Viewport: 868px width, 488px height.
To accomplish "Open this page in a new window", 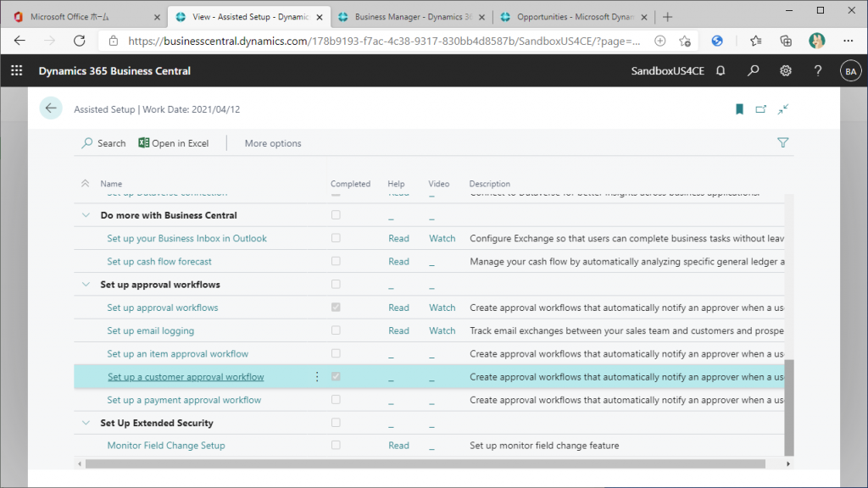I will (x=761, y=109).
